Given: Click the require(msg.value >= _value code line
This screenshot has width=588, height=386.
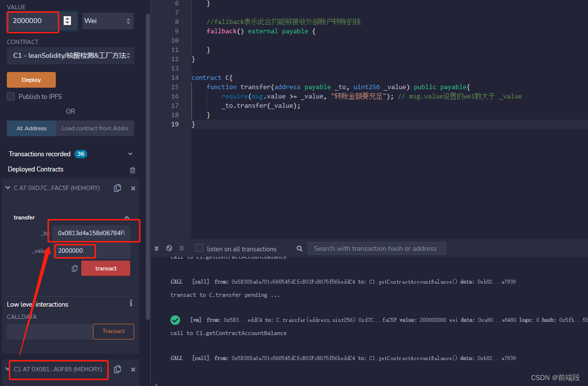Looking at the screenshot, I should point(307,96).
